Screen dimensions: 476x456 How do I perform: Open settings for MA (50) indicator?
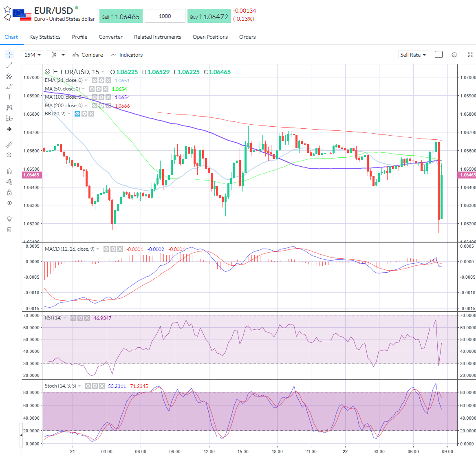[x=98, y=89]
